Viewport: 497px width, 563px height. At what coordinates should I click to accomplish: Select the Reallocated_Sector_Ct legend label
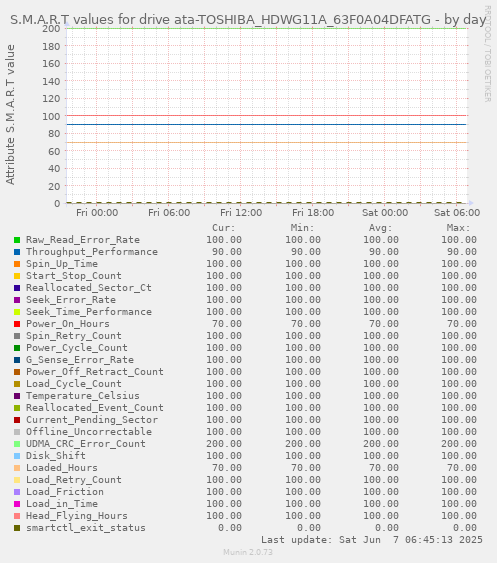[89, 288]
